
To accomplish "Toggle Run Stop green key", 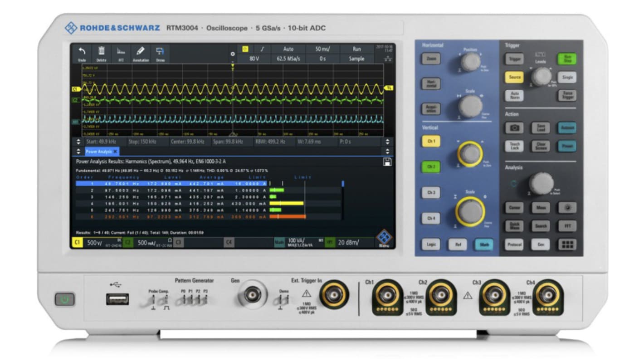I will (x=567, y=59).
